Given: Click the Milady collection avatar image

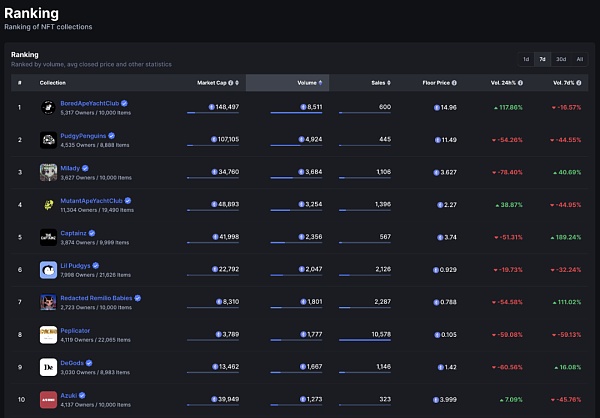Looking at the screenshot, I should point(48,172).
